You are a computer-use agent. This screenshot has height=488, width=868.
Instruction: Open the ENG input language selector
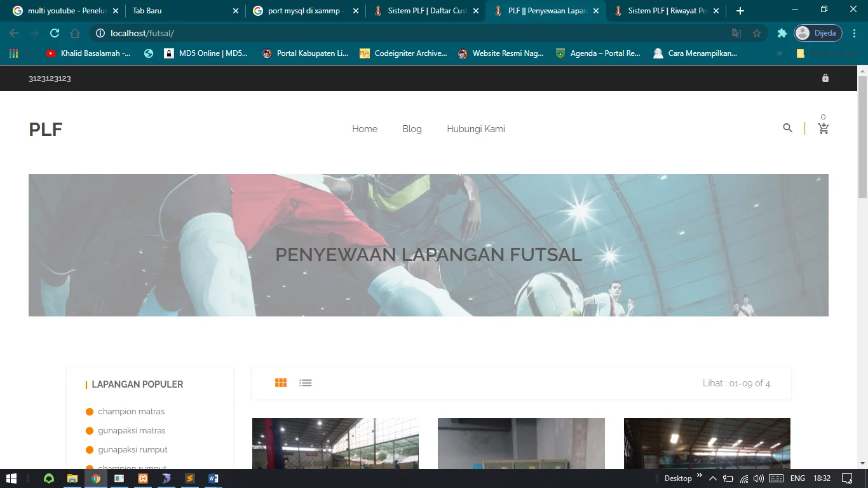(797, 478)
